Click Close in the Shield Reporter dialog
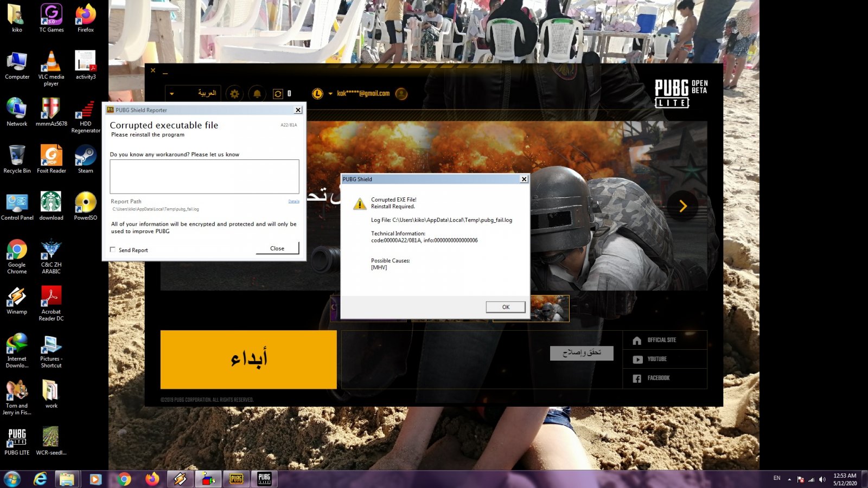The width and height of the screenshot is (868, 488). point(277,248)
